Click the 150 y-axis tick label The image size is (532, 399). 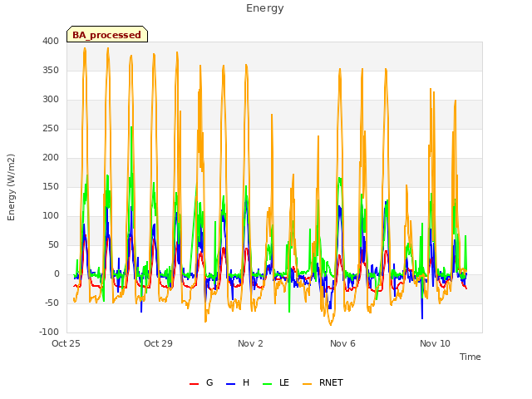pos(51,186)
